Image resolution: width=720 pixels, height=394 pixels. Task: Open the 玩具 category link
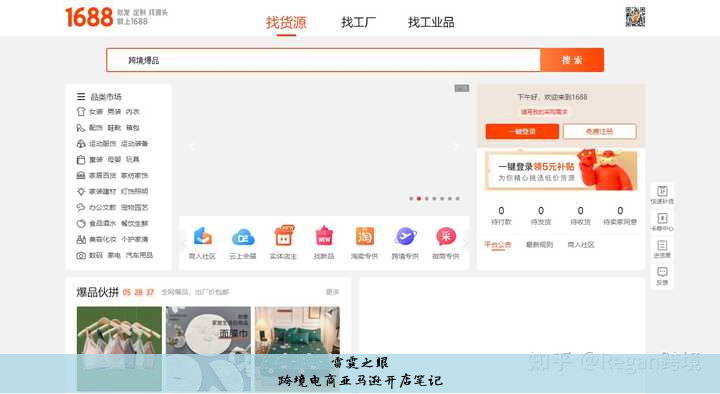tap(133, 159)
